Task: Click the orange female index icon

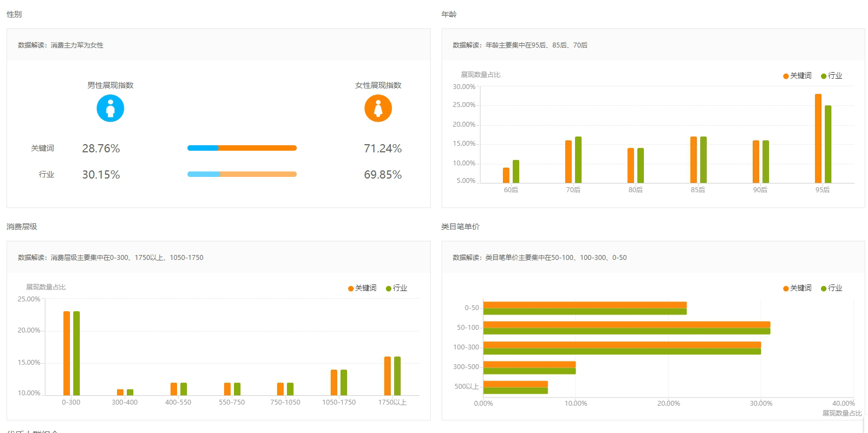Action: pos(378,108)
